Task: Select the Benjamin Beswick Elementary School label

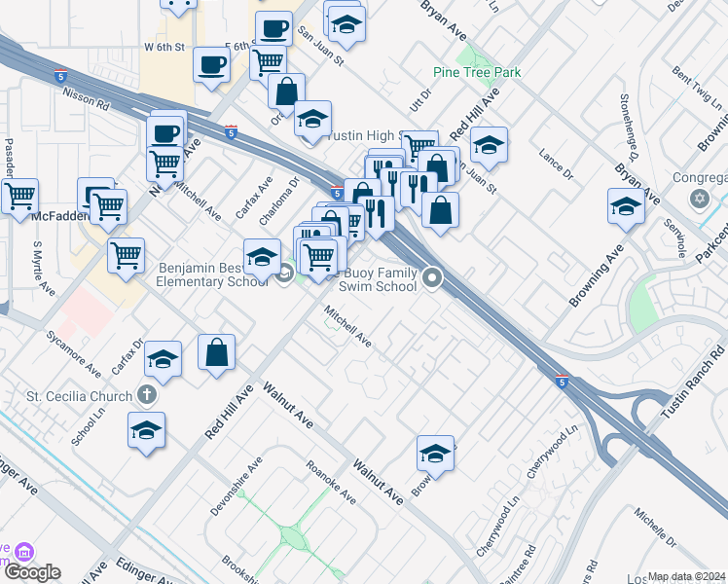Action: click(211, 274)
